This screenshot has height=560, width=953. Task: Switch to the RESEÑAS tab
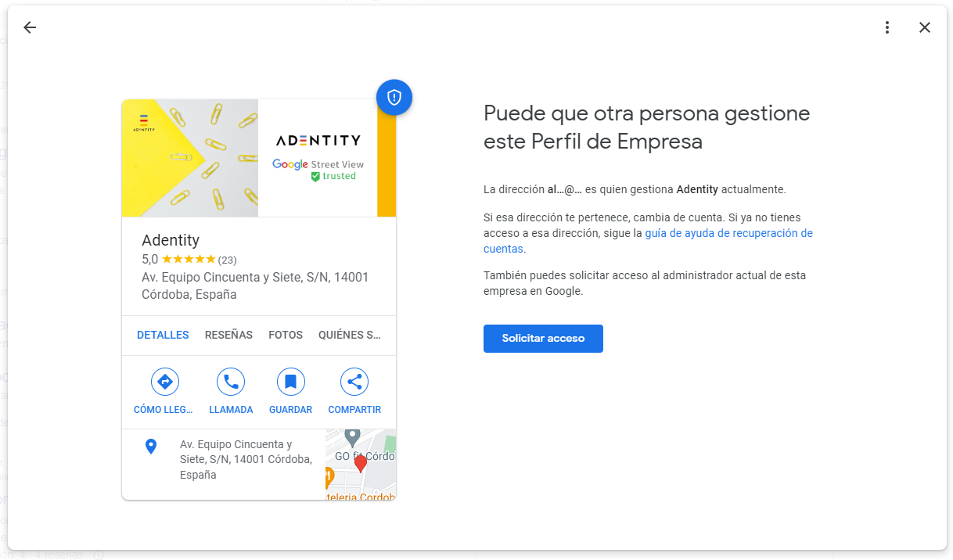point(228,335)
